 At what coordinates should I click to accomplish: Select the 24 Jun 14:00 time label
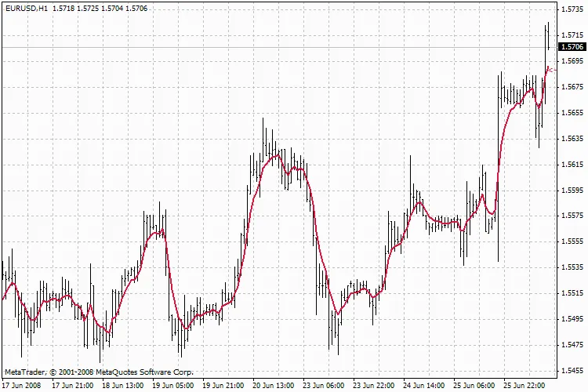(x=424, y=385)
